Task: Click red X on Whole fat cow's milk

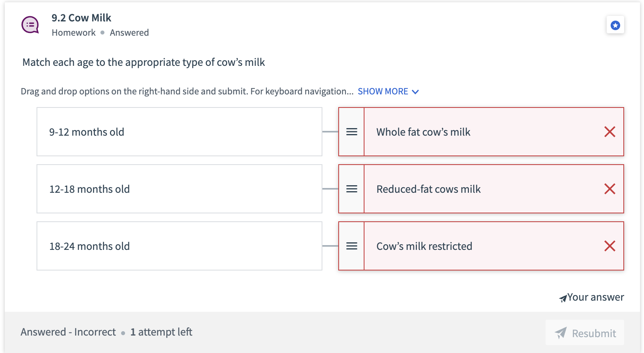Action: click(609, 132)
